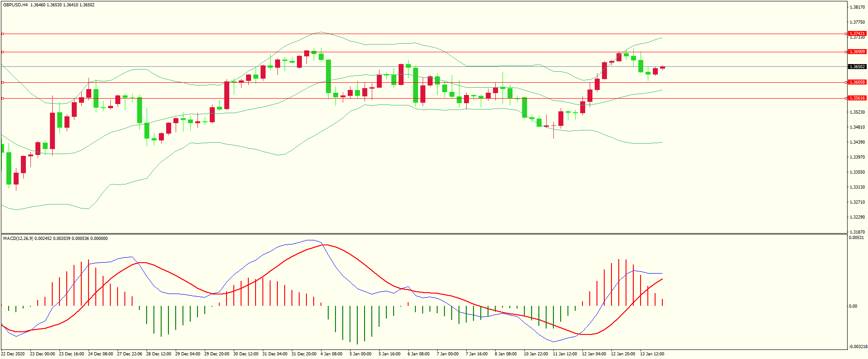Click the GBPUSD,H4 chart title text

coord(15,5)
